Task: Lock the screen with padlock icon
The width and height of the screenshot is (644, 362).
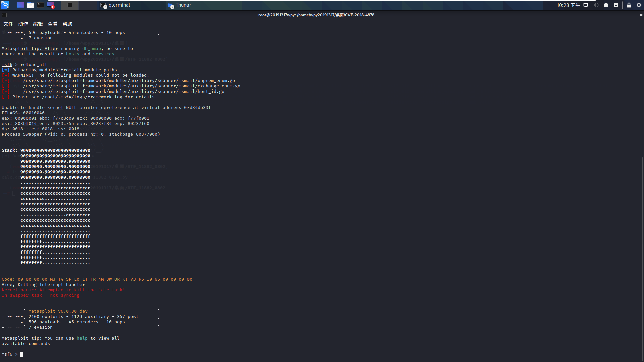Action: tap(629, 5)
